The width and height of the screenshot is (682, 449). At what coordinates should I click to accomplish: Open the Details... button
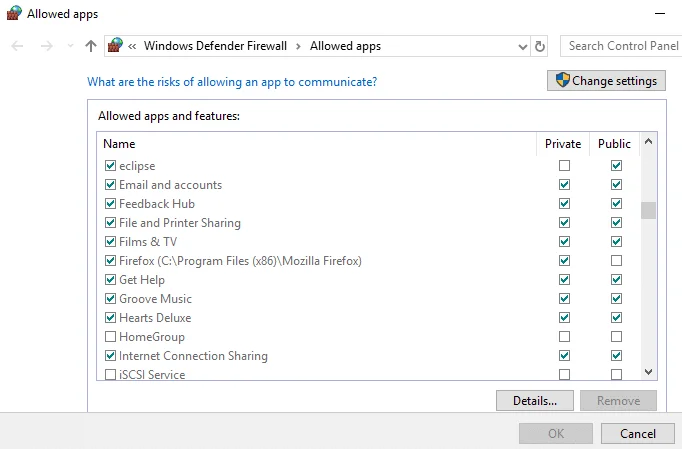[x=535, y=400]
